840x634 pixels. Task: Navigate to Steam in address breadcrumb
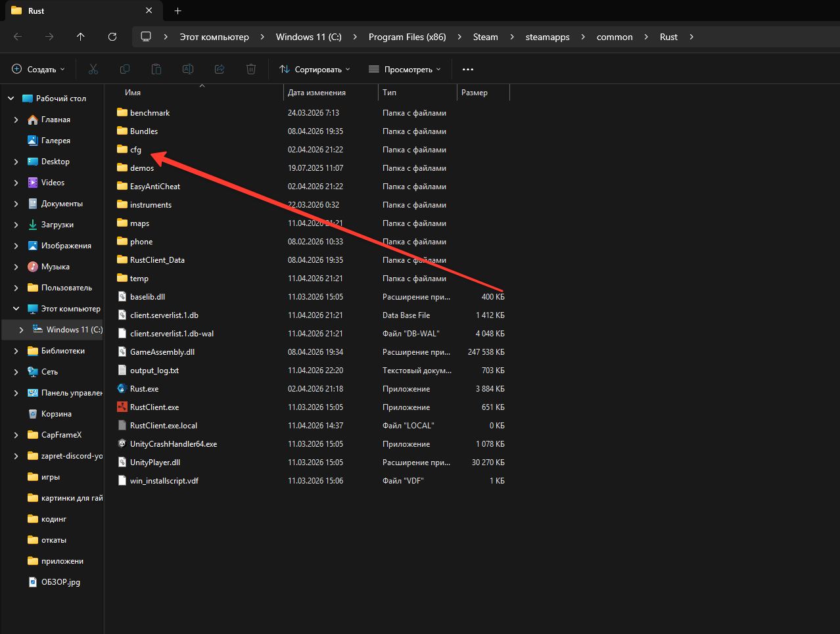click(x=486, y=37)
